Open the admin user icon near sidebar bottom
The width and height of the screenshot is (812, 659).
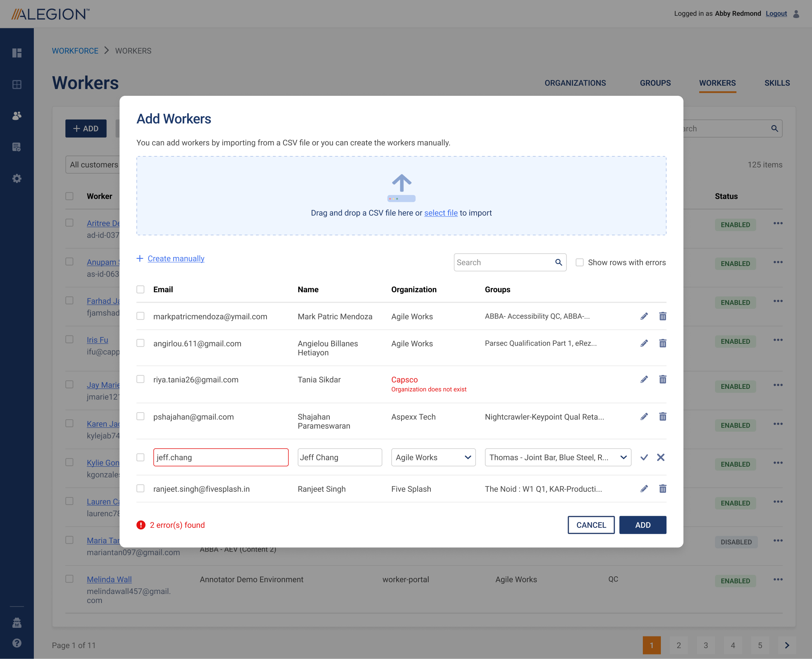17,623
